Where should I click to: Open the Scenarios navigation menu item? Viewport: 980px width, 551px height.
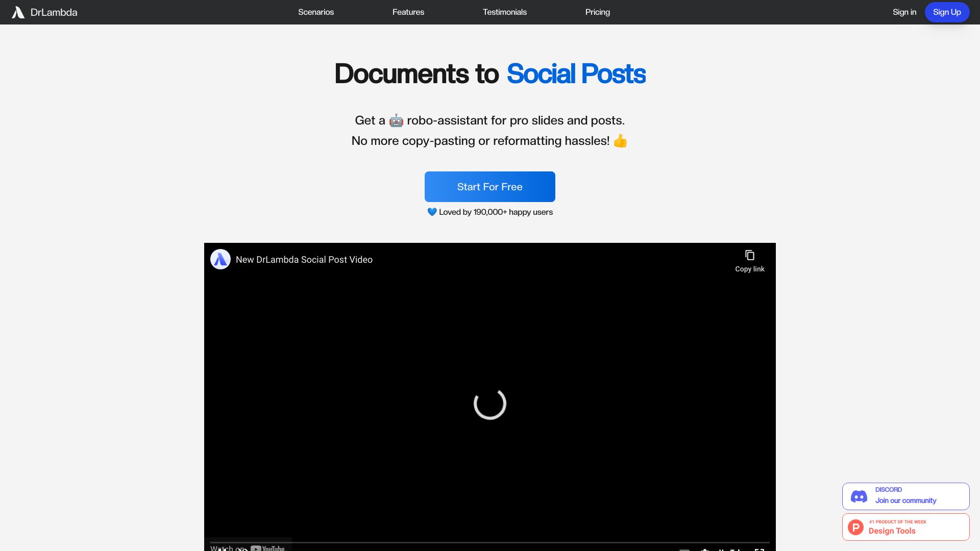[x=315, y=12]
